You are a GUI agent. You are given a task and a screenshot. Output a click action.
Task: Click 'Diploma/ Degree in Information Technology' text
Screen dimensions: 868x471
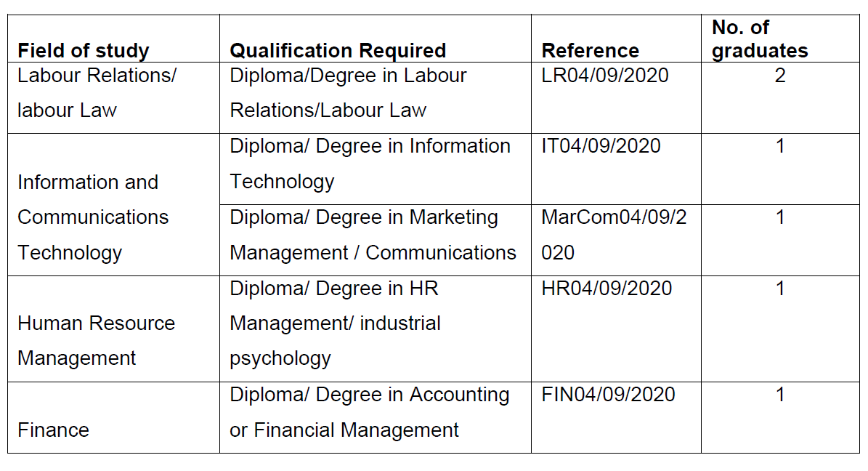pyautogui.click(x=370, y=164)
